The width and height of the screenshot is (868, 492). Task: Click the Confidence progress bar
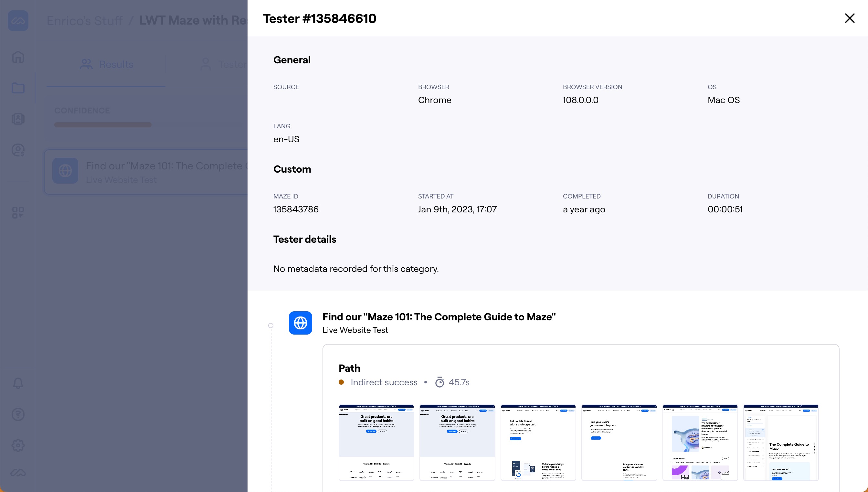pos(102,125)
